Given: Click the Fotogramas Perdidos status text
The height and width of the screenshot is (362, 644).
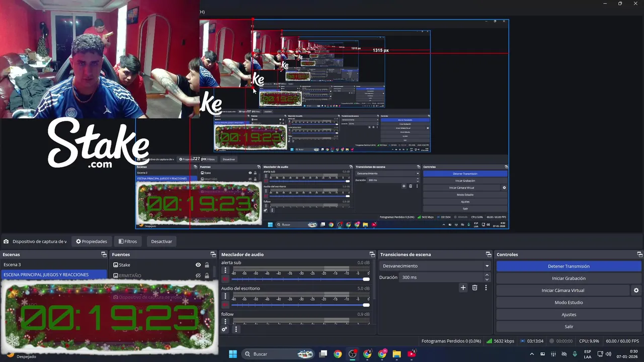Looking at the screenshot, I should coord(451,341).
